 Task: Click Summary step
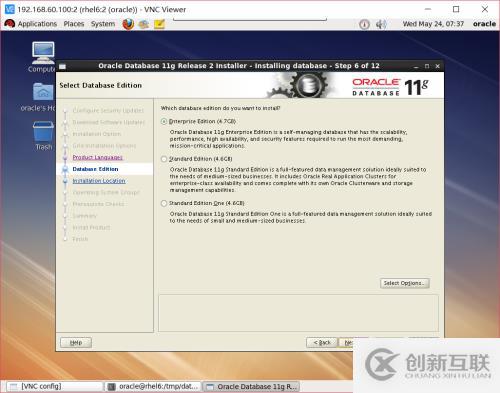coord(84,216)
